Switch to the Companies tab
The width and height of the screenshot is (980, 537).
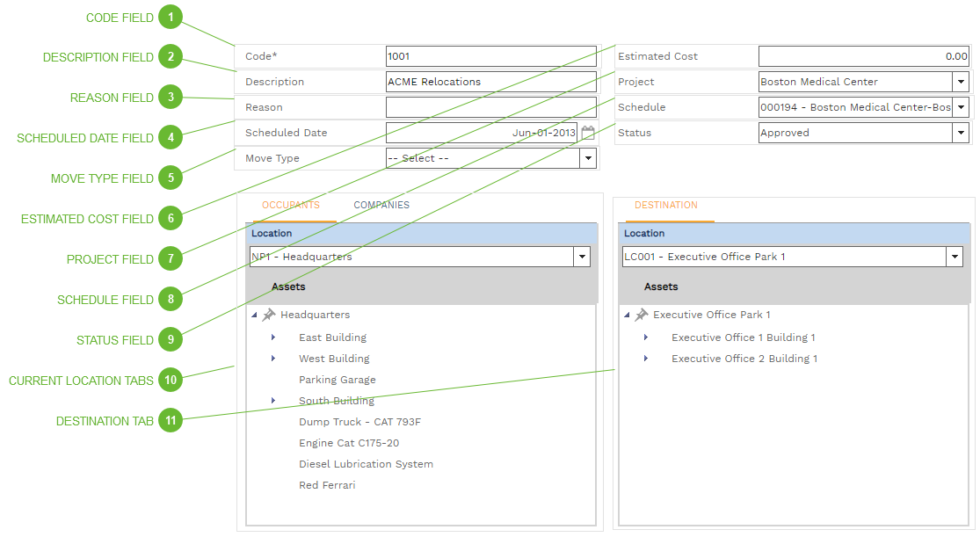tap(381, 205)
